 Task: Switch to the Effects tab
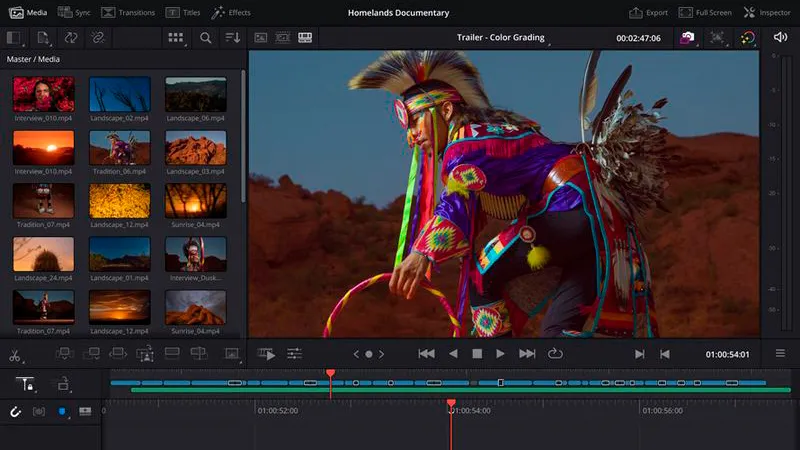[x=231, y=12]
